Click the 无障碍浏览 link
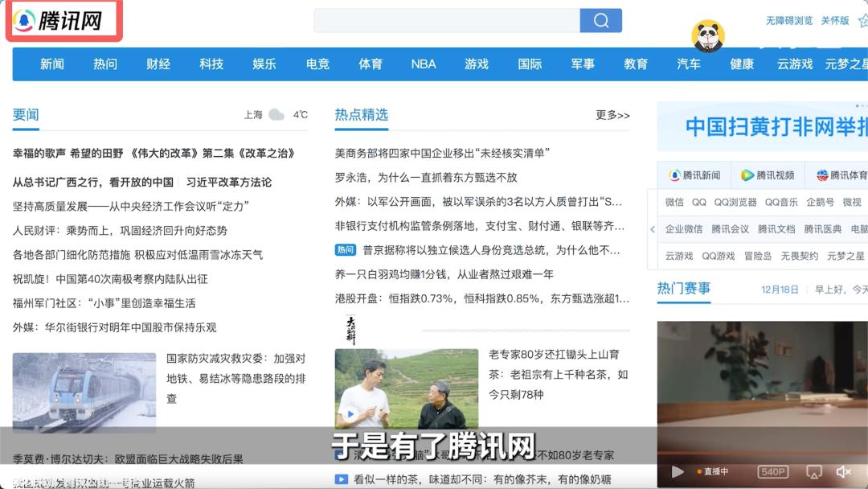Image resolution: width=868 pixels, height=489 pixels. [789, 20]
